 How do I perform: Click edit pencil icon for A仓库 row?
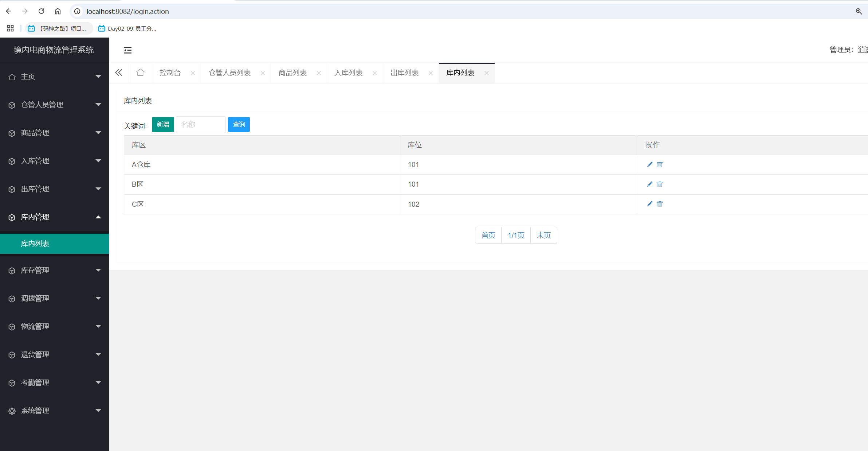coord(649,164)
